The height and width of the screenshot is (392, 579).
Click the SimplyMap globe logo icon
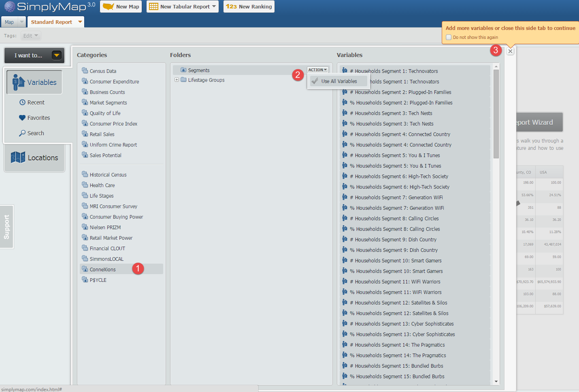pos(10,6)
